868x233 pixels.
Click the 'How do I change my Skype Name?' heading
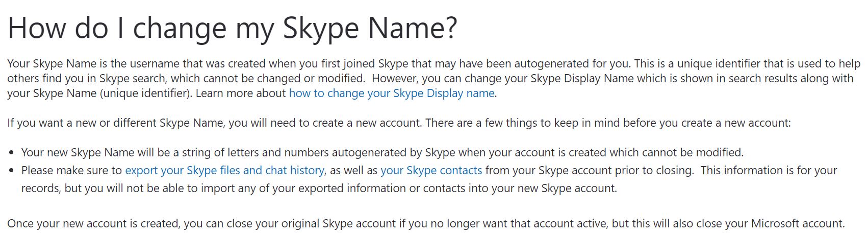[x=233, y=28]
